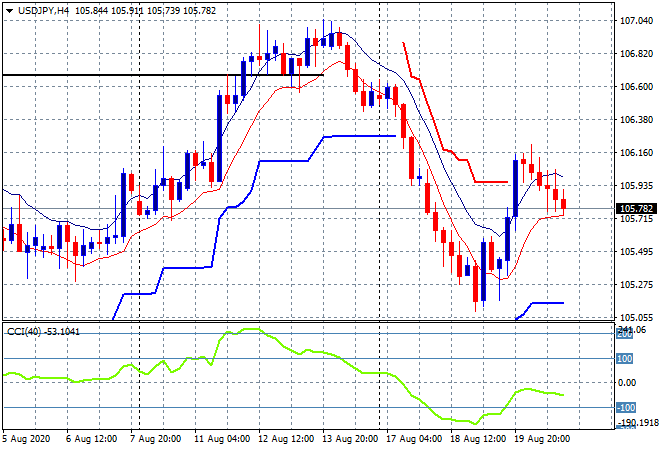Click the 106.160 price scale label
The image size is (660, 450).
click(636, 153)
